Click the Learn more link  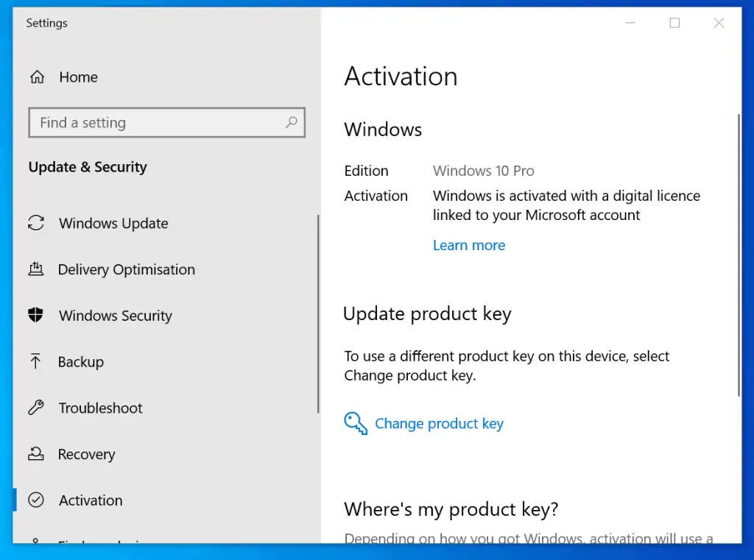coord(469,245)
